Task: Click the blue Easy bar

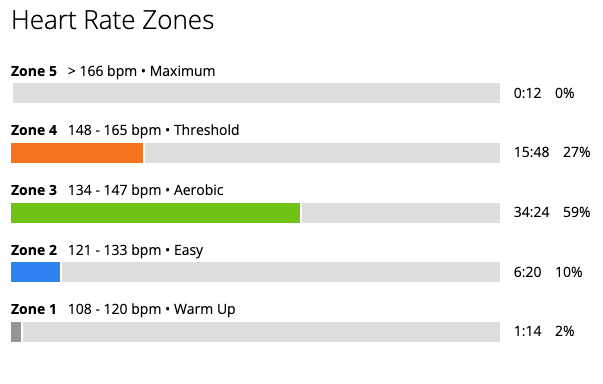Action: (35, 272)
